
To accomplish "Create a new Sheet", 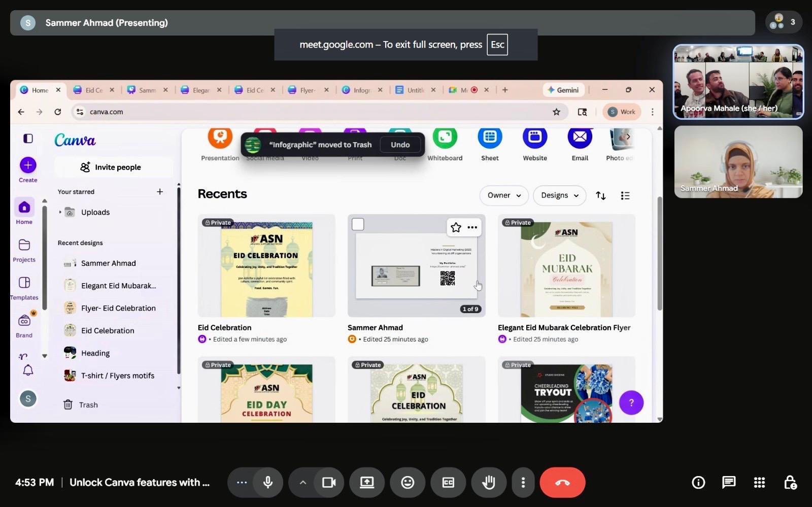I will [490, 144].
